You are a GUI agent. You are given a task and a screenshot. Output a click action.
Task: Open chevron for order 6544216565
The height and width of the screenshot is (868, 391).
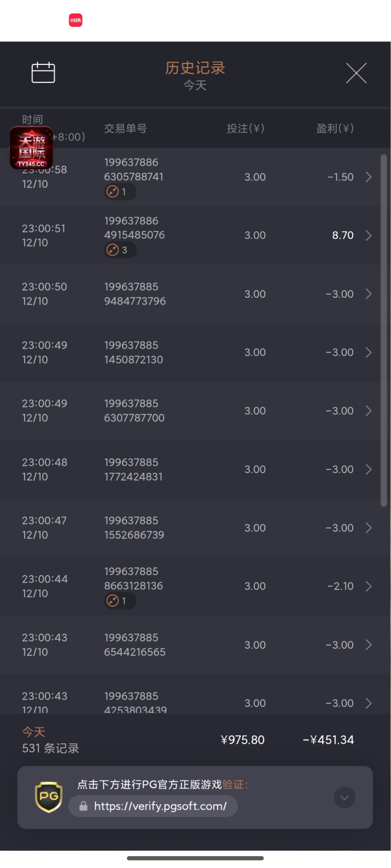pos(369,645)
